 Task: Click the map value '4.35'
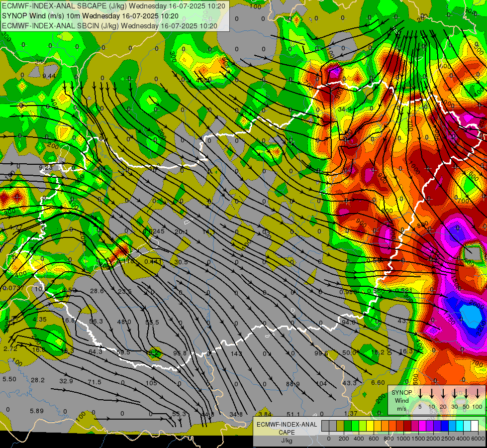[39, 319]
